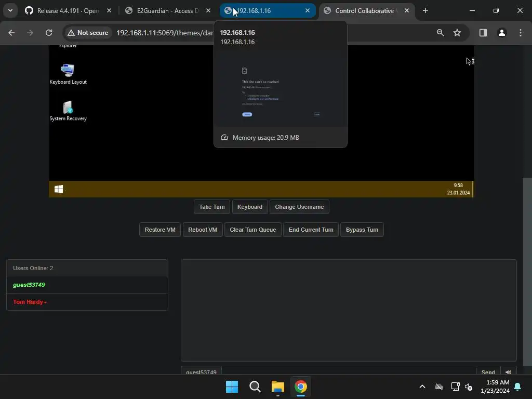Click the Bypass Turn button
Screen dimensions: 532x399
(362, 230)
